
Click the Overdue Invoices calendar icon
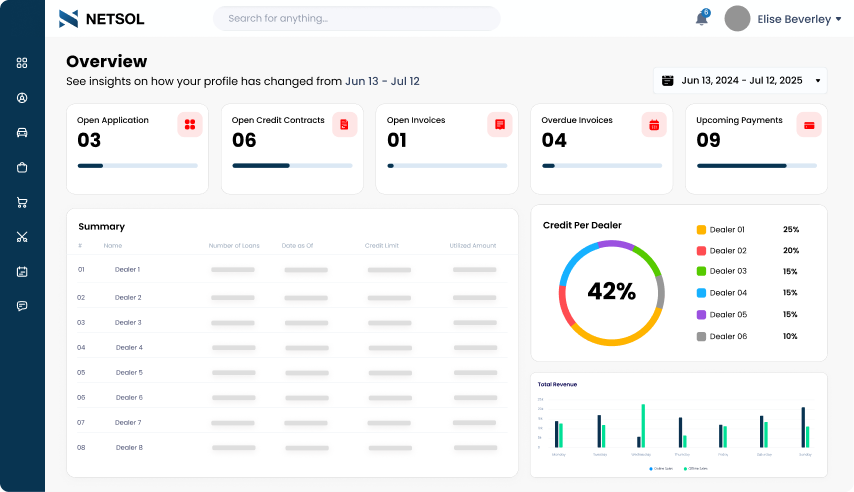(654, 125)
